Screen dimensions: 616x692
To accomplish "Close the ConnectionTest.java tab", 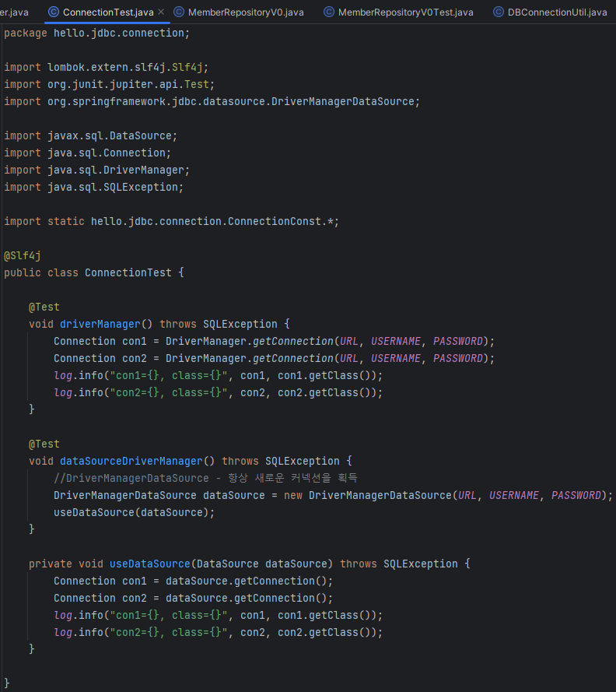I will click(161, 12).
